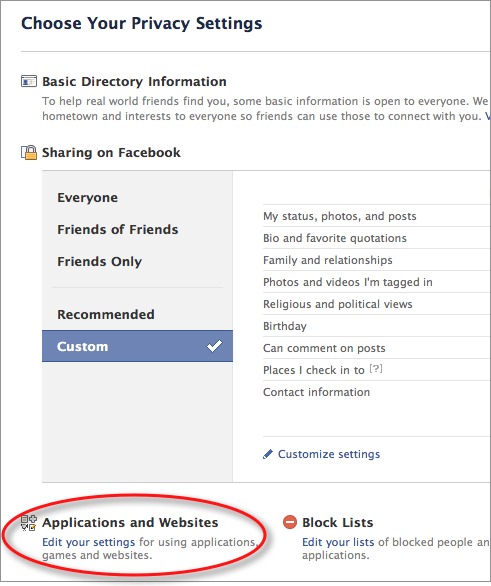Select the Custom privacy preset
Screen dimensions: 491x586
click(137, 346)
